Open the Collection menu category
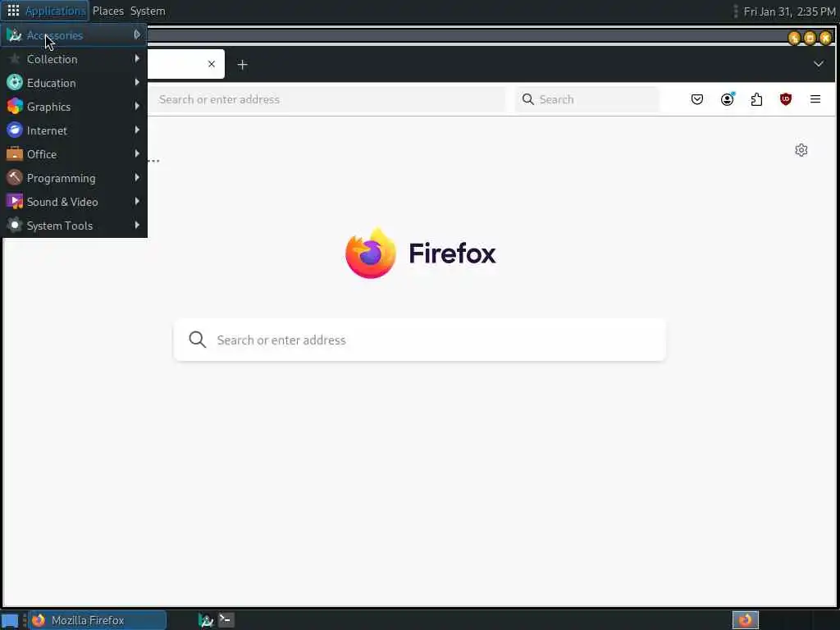 (74, 59)
